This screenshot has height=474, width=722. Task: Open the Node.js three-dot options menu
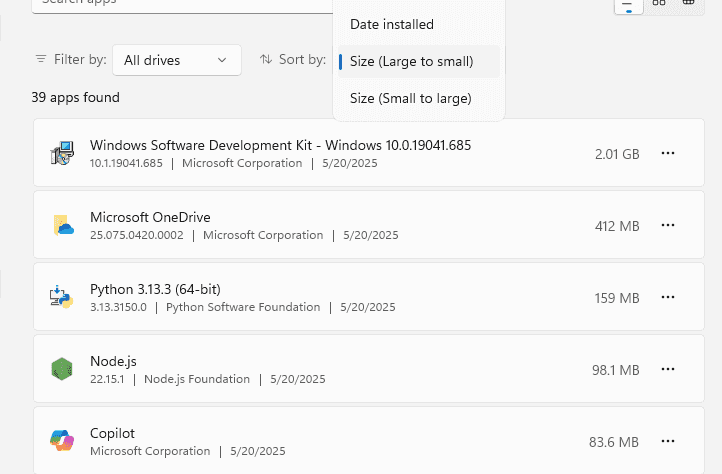(x=668, y=369)
